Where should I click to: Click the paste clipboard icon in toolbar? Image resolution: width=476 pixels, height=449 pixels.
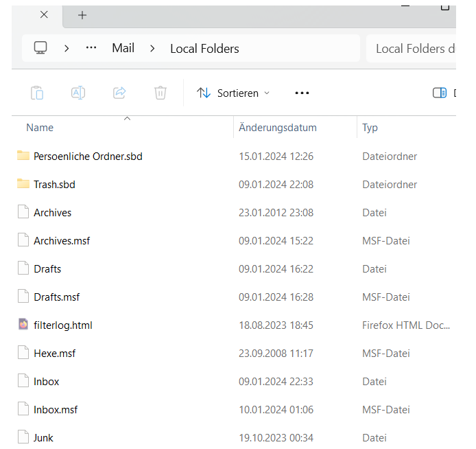[38, 93]
